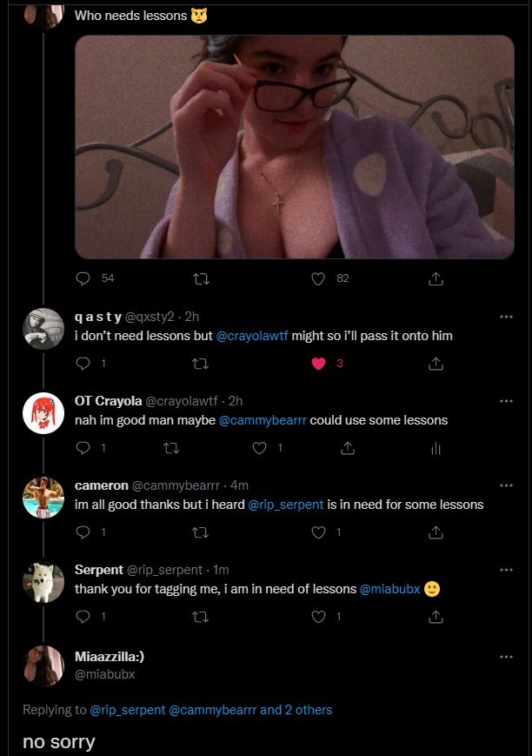This screenshot has width=532, height=756.
Task: Open OT Crayola's profile avatar
Action: pyautogui.click(x=43, y=413)
